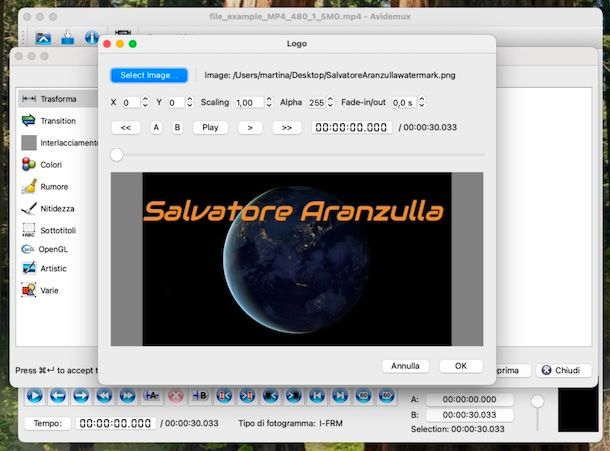Go to the first frame icon
Viewport: 610px width, 451px height.
(x=317, y=396)
